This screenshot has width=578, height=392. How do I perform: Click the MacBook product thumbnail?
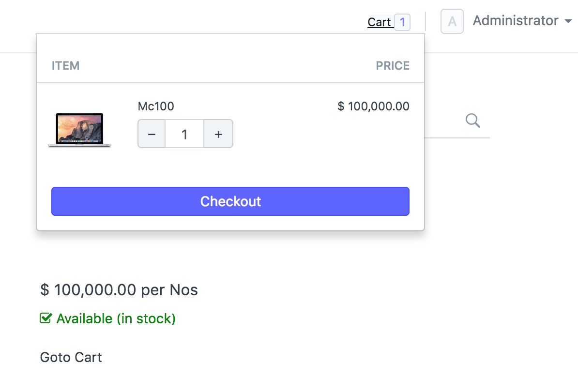click(80, 130)
